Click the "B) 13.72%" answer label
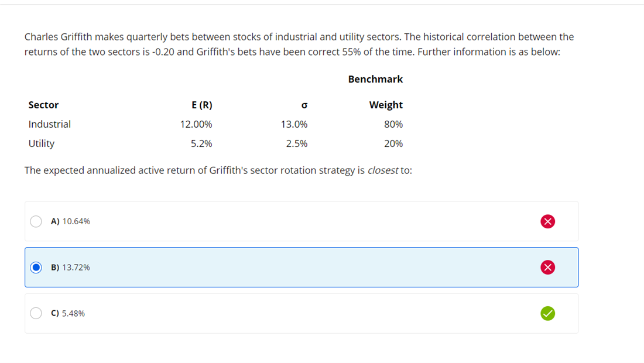The image size is (644, 363). click(71, 268)
